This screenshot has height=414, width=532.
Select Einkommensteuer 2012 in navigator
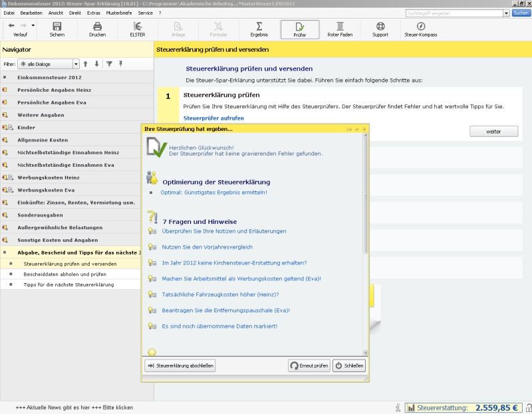click(x=49, y=77)
